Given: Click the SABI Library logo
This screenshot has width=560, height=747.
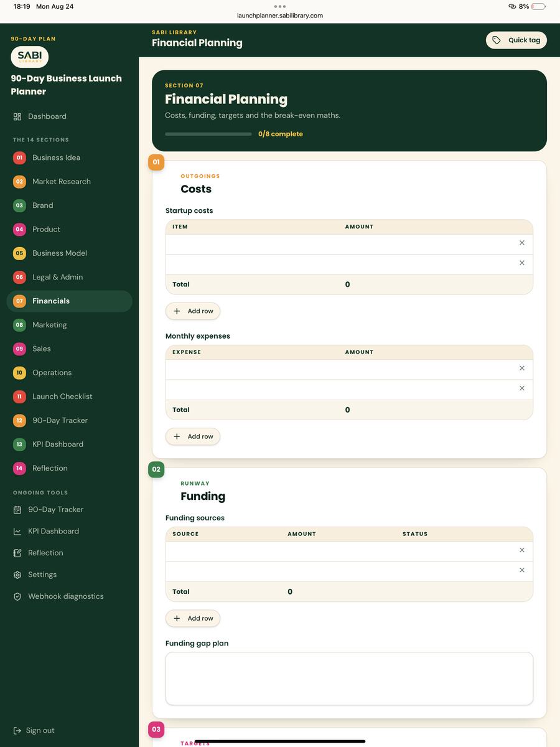Looking at the screenshot, I should (x=30, y=57).
